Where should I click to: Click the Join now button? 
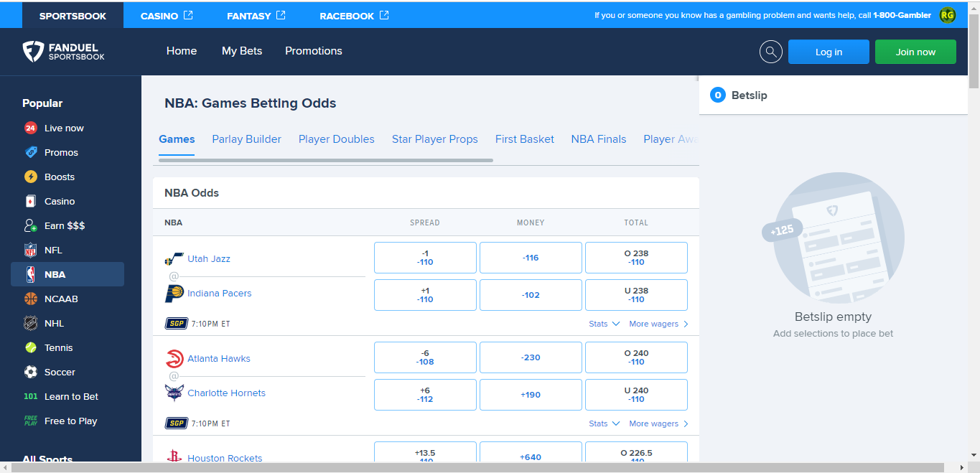[x=915, y=52]
